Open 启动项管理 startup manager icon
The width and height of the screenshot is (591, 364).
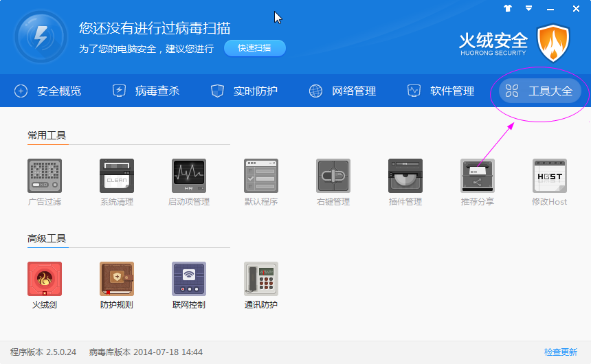[189, 176]
